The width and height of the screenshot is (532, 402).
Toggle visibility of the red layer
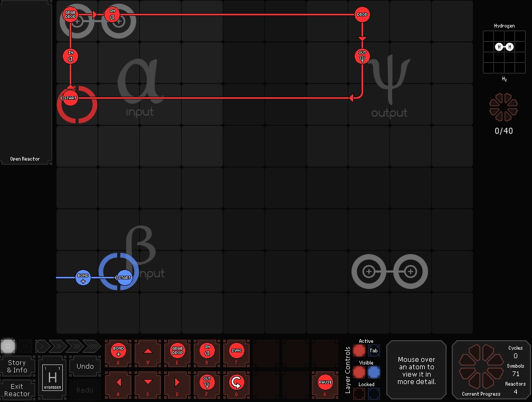[359, 372]
